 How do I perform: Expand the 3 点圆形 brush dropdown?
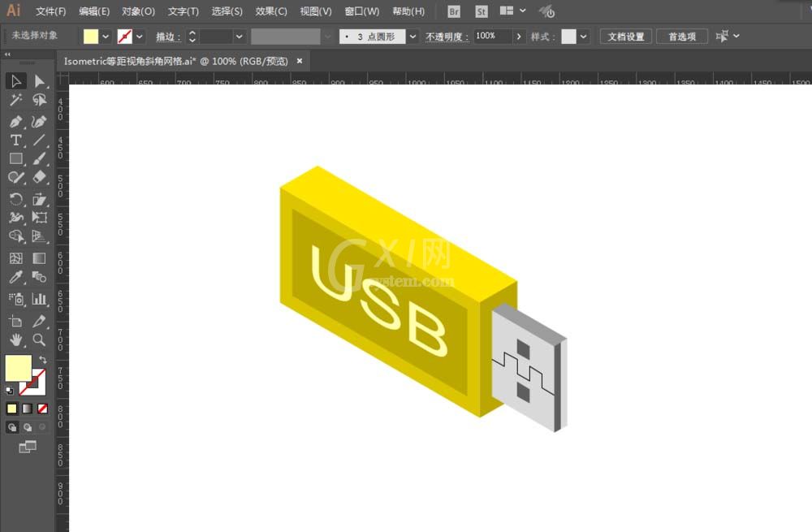412,37
